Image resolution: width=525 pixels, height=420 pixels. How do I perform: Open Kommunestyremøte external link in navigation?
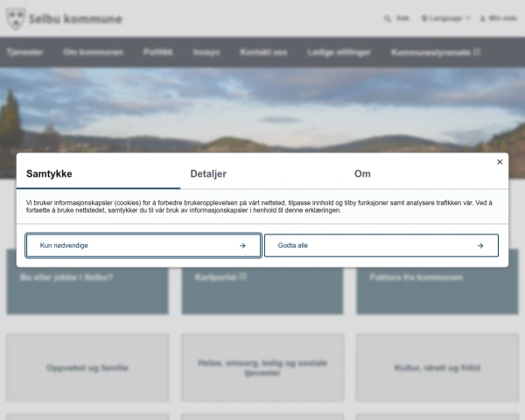pyautogui.click(x=435, y=52)
